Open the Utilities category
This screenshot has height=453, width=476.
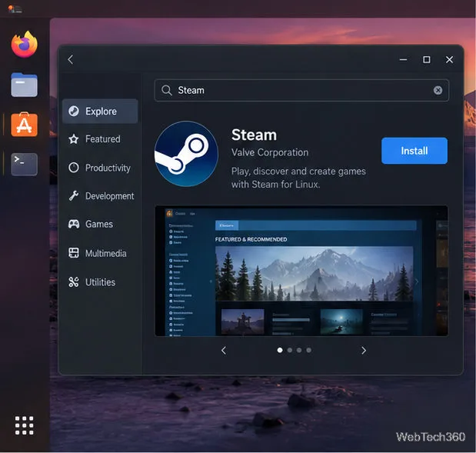(x=100, y=282)
